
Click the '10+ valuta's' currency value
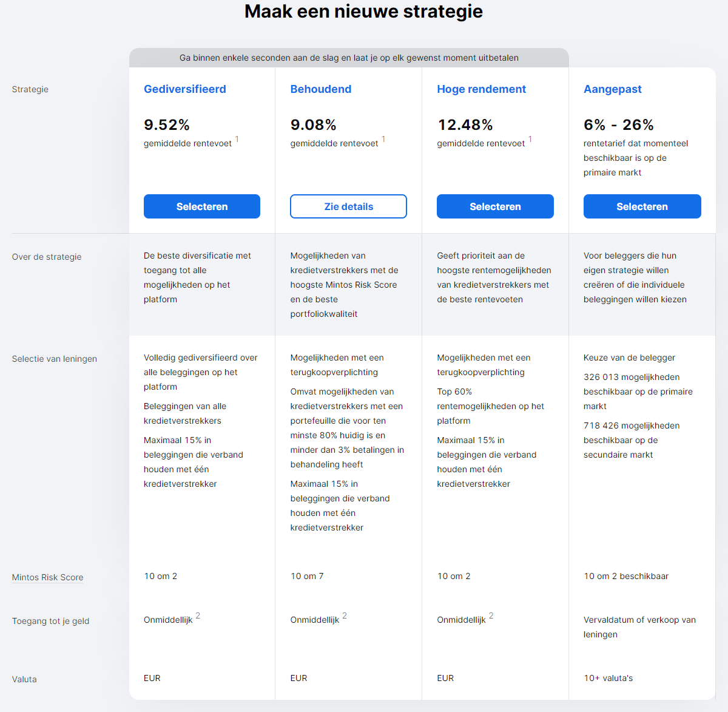608,678
